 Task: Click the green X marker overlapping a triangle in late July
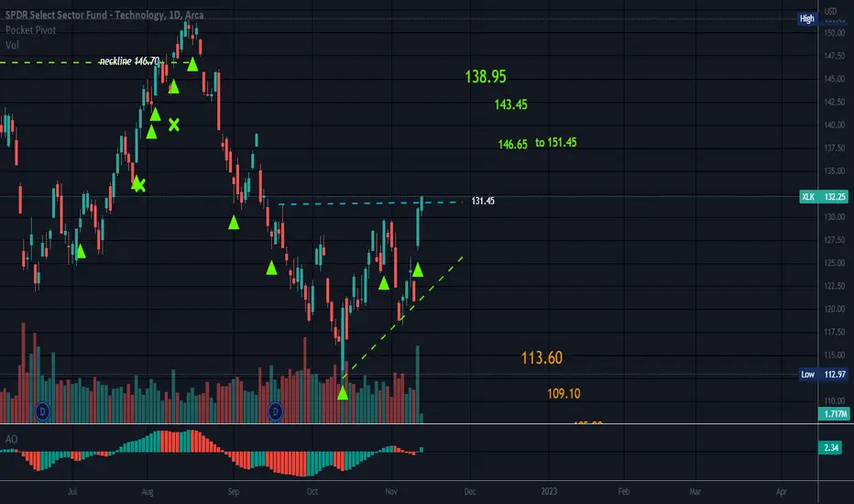click(139, 186)
